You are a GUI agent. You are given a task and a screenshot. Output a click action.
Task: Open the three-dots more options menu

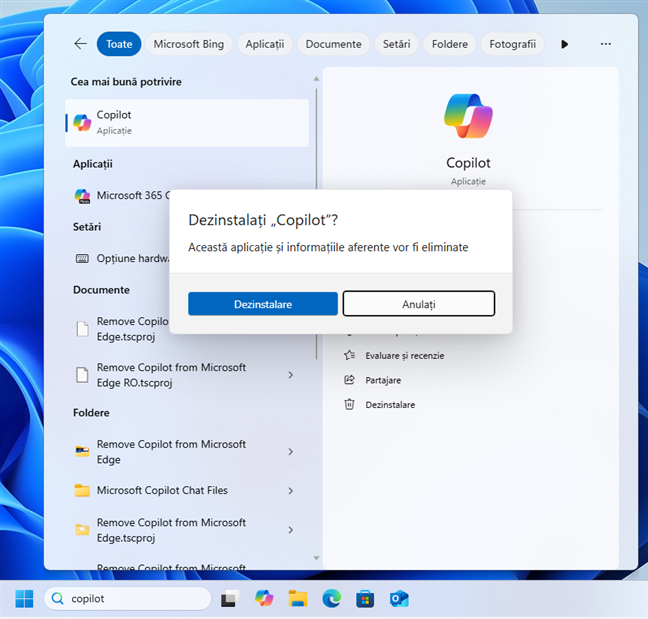tap(605, 44)
